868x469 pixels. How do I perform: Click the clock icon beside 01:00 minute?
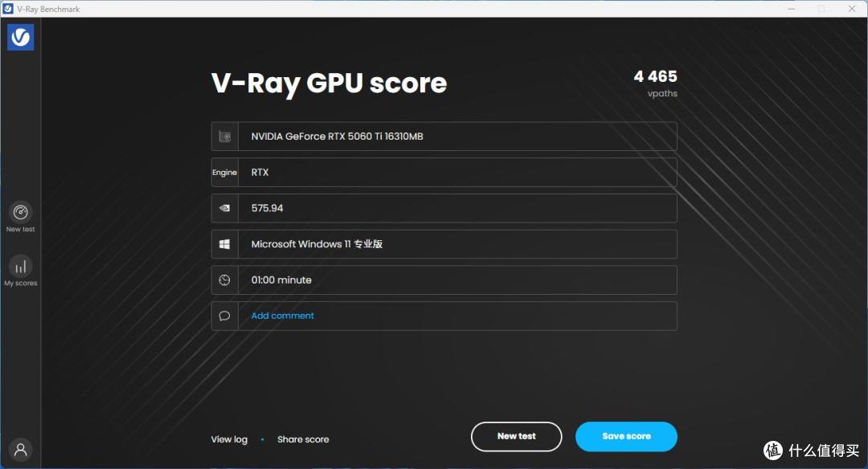[x=225, y=279]
